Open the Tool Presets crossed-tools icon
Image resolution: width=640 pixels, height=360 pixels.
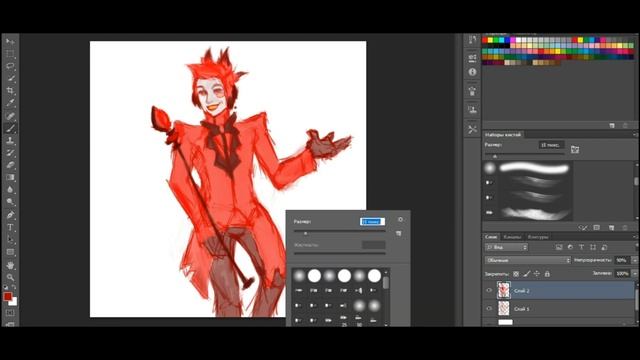(472, 129)
